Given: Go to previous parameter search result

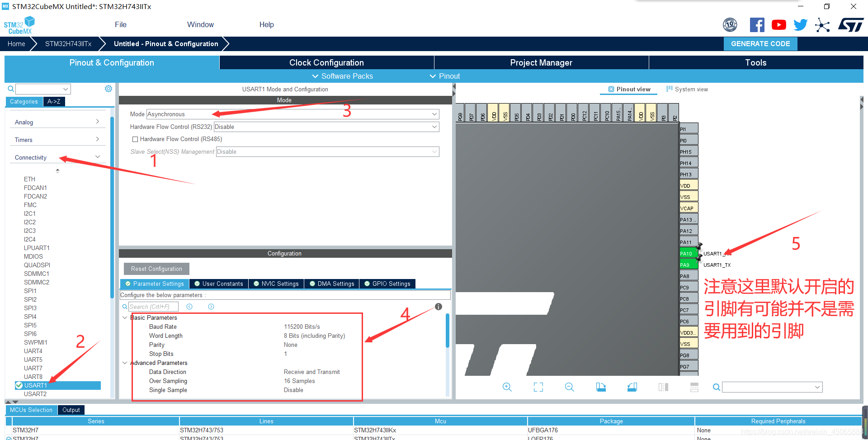Looking at the screenshot, I should pos(189,307).
